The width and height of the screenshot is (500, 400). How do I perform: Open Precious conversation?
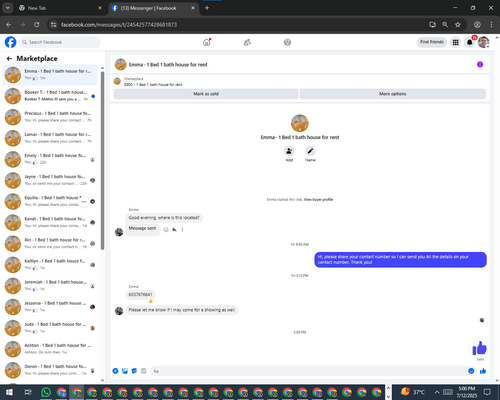(x=50, y=117)
